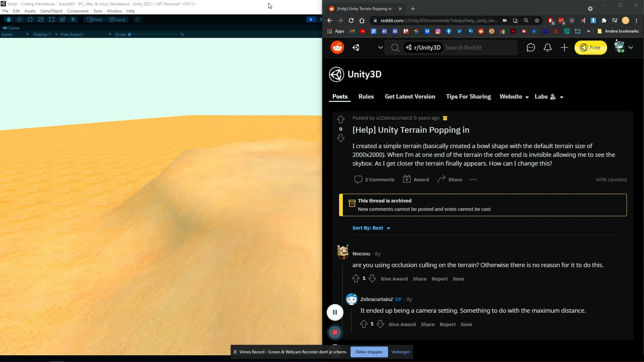Screen dimensions: 644x362
Task: Create a new Reddit post
Action: 564,48
